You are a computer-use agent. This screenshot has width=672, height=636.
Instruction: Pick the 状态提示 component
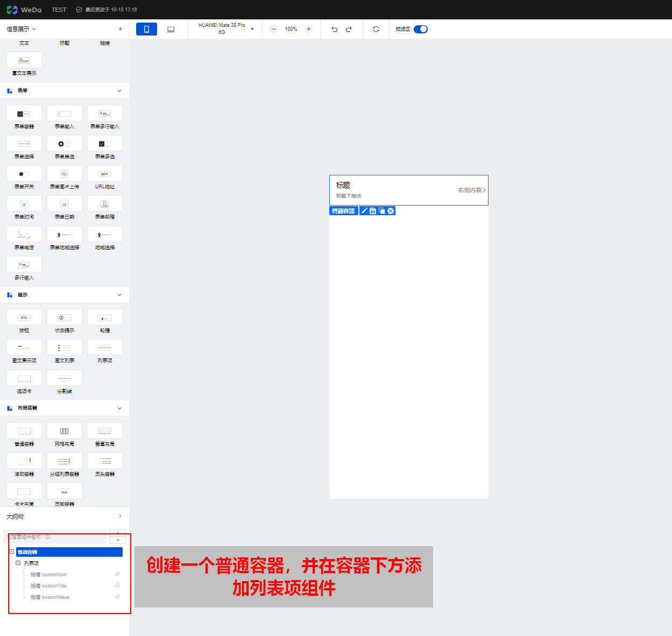[65, 317]
